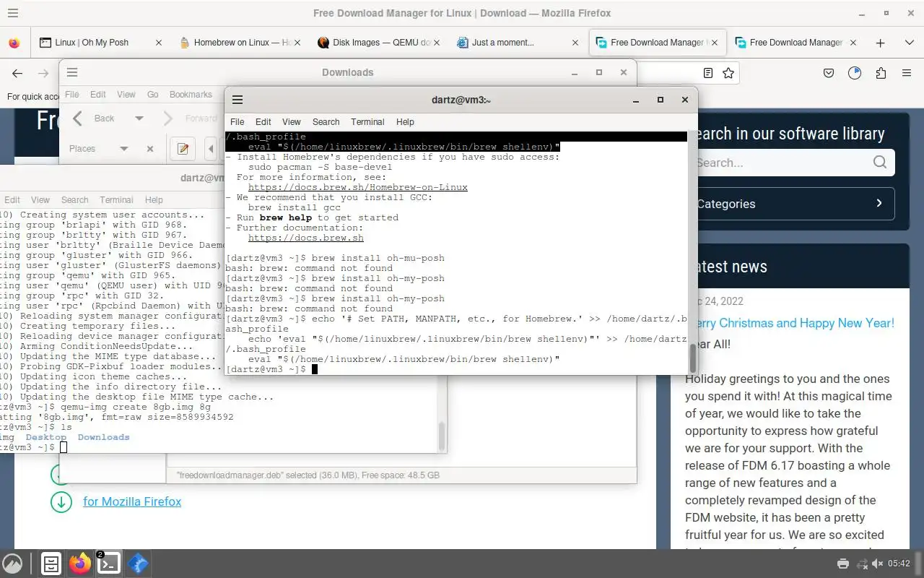Toggle muted volume tray icon

point(878,564)
